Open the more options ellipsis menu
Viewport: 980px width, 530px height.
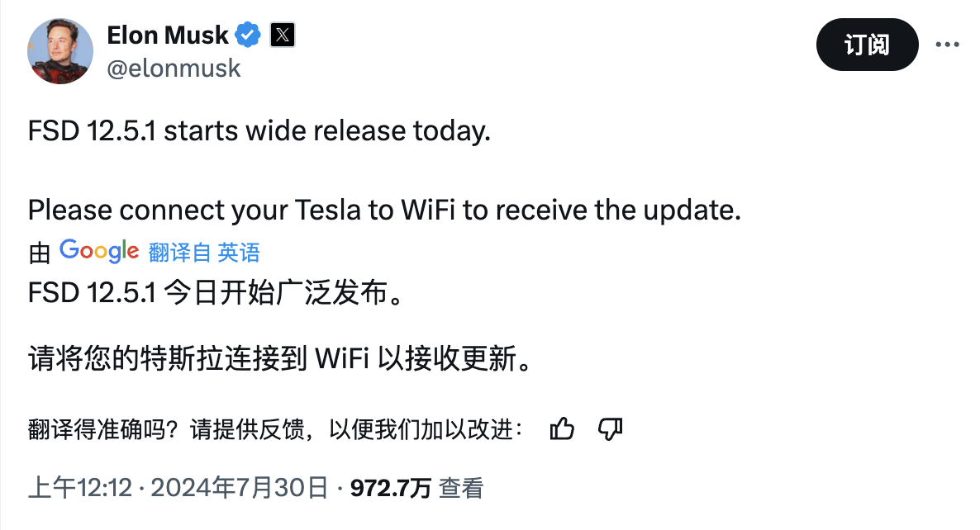(947, 45)
